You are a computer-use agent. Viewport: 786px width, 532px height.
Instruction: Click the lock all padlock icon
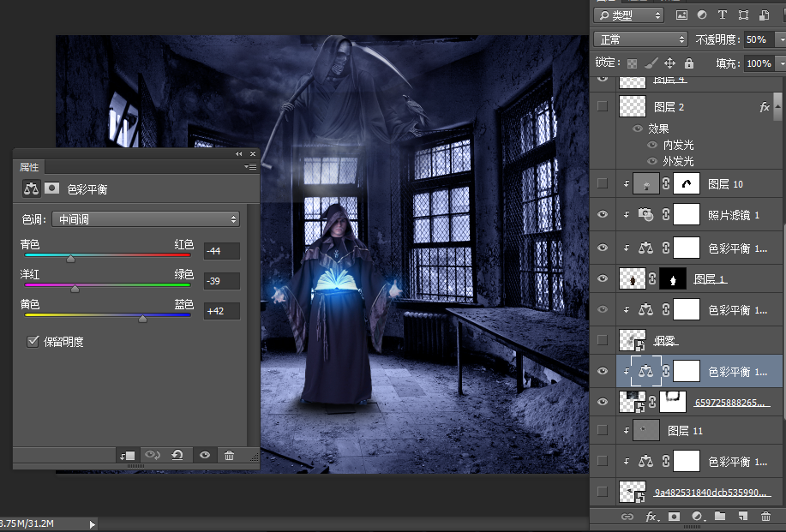coord(687,63)
